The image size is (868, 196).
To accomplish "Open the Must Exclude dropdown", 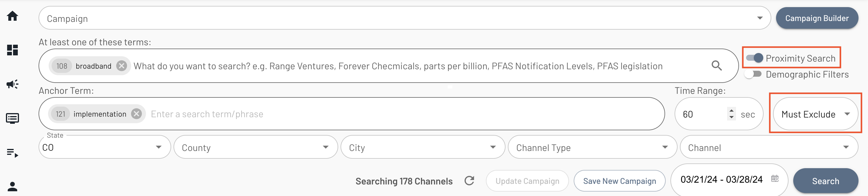I will pyautogui.click(x=815, y=114).
